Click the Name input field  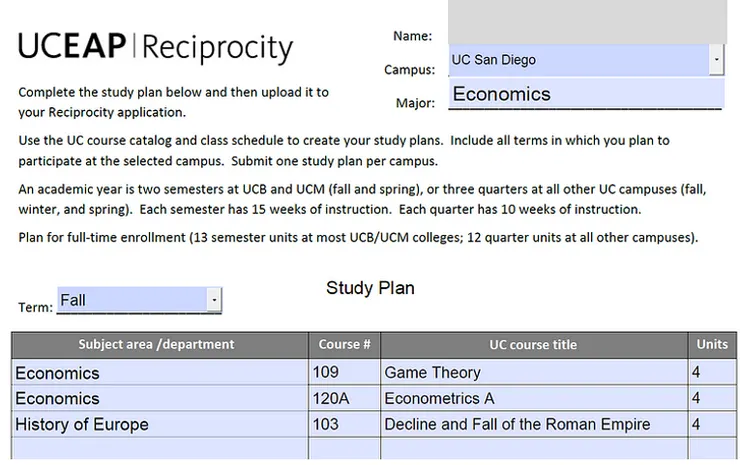[587, 22]
